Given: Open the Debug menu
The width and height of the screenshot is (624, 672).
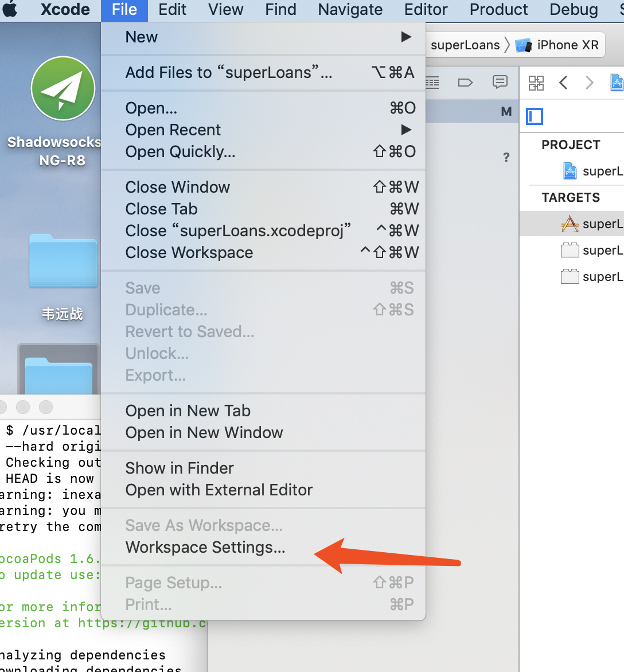Looking at the screenshot, I should [x=574, y=9].
